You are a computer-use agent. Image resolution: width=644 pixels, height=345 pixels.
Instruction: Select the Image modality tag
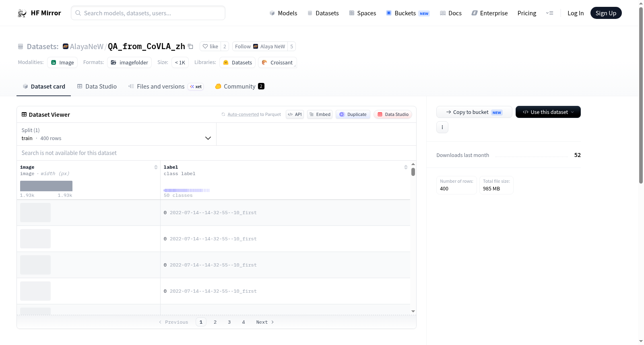click(62, 62)
